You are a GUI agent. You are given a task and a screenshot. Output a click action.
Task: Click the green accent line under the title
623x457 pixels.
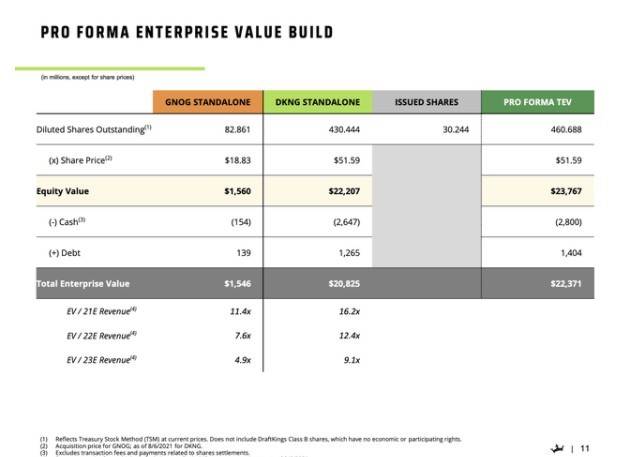pos(109,69)
